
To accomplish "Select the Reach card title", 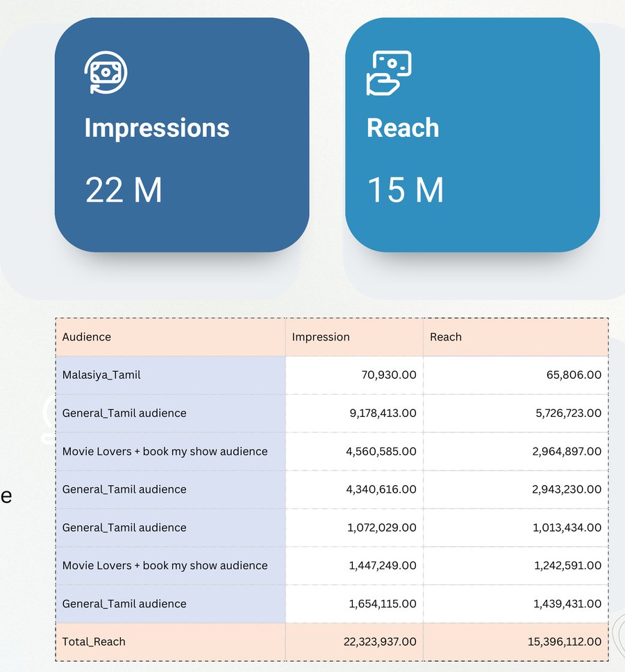I will pos(403,128).
